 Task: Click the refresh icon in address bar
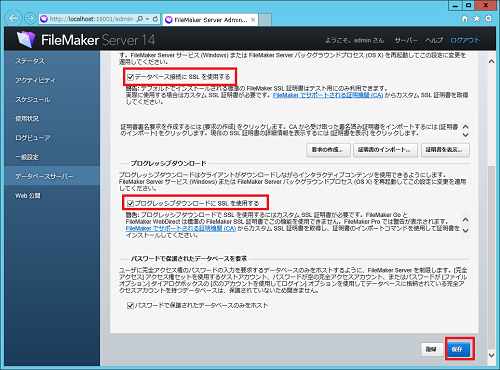click(x=155, y=19)
